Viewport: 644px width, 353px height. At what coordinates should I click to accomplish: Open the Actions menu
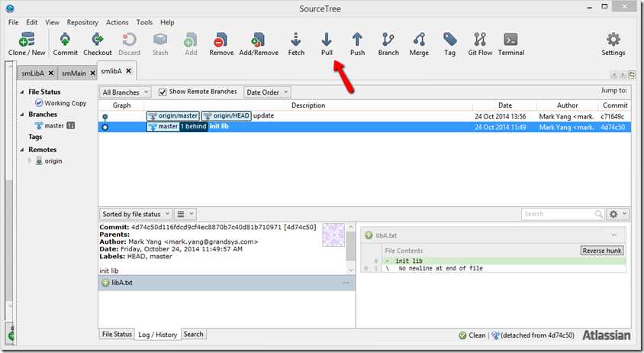[x=117, y=22]
